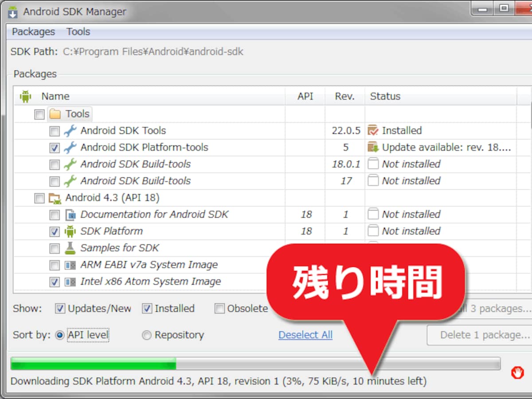Viewport: 532px width, 399px height.
Task: Click the API column header
Action: tap(305, 96)
